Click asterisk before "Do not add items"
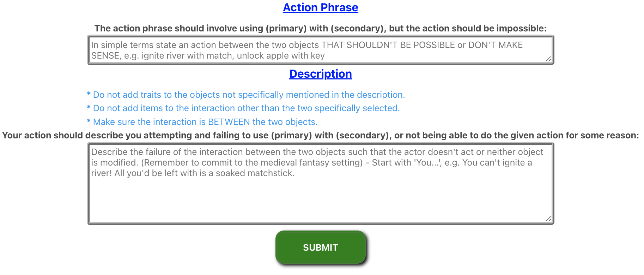The height and width of the screenshot is (275, 644). (89, 108)
